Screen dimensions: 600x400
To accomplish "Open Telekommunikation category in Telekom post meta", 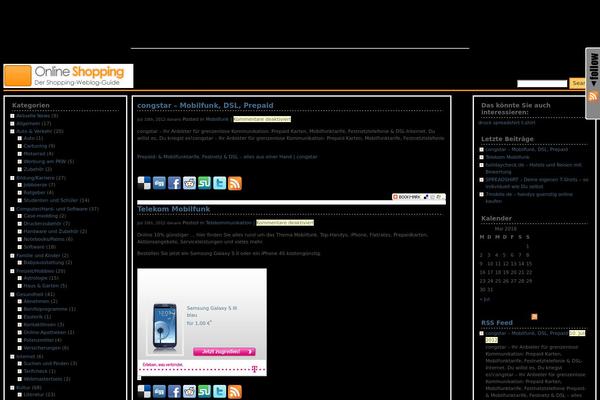I will tap(228, 223).
